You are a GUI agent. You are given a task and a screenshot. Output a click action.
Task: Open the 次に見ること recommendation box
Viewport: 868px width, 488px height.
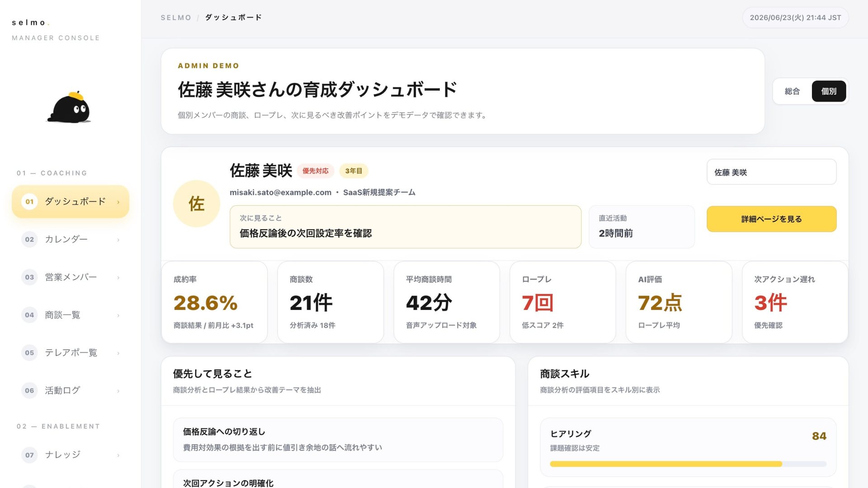point(406,227)
